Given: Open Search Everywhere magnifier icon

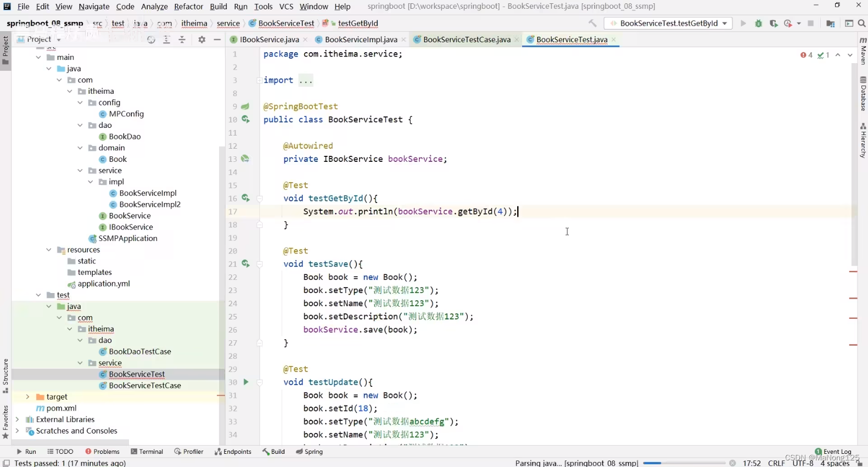Looking at the screenshot, I should [x=861, y=23].
